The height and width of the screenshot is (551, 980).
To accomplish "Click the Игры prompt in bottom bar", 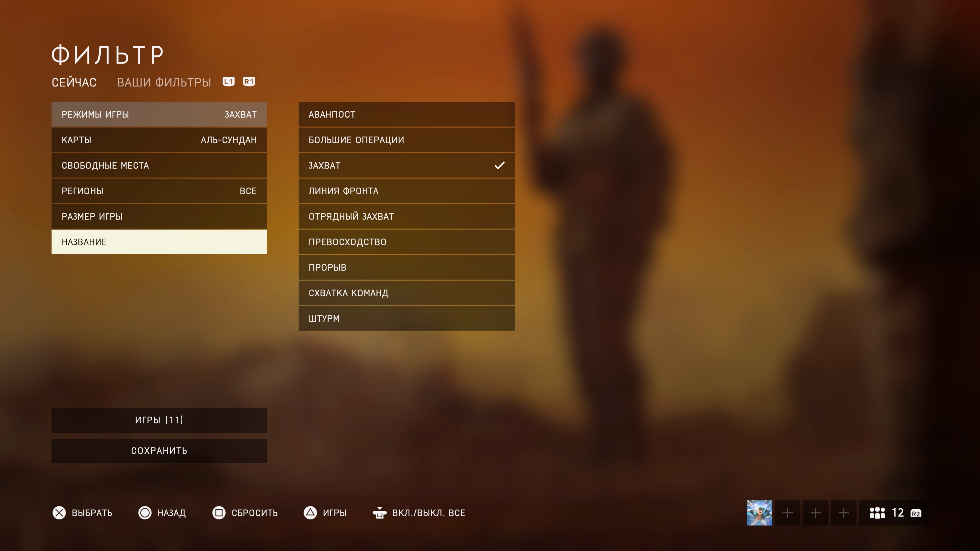I will [335, 513].
